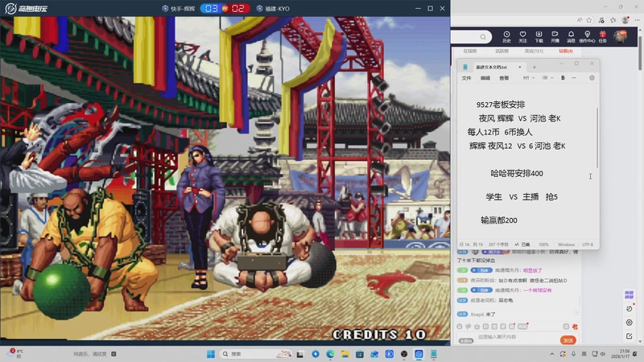Open the browser profile avatar icon
Image resolution: width=644 pixels, height=362 pixels.
625,19
